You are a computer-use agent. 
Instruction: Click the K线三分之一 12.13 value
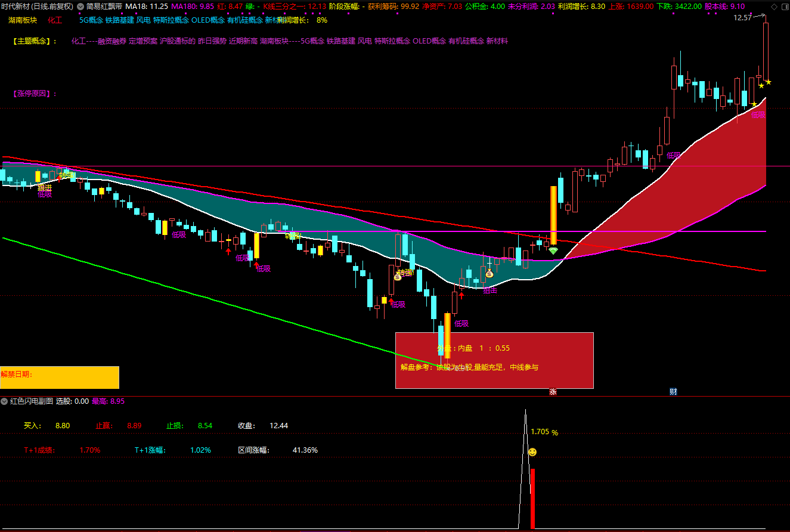coord(295,7)
